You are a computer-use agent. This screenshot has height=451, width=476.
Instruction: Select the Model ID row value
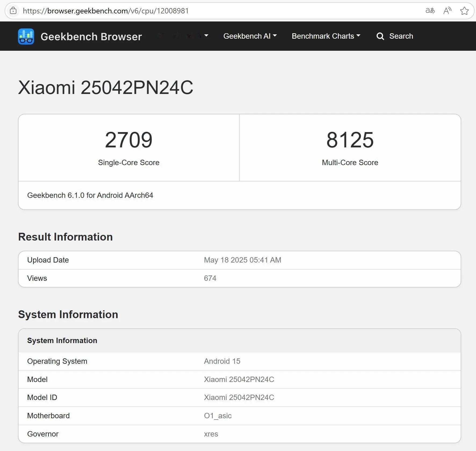(239, 397)
